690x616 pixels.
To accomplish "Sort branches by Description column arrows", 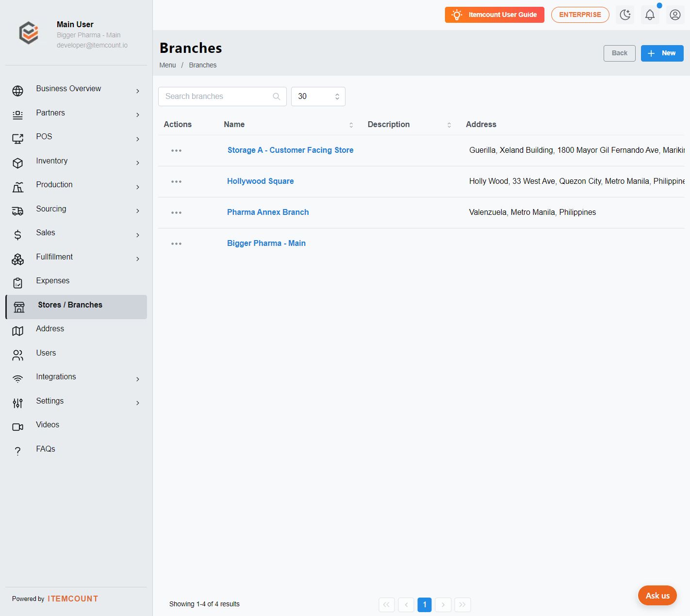I will tap(449, 125).
